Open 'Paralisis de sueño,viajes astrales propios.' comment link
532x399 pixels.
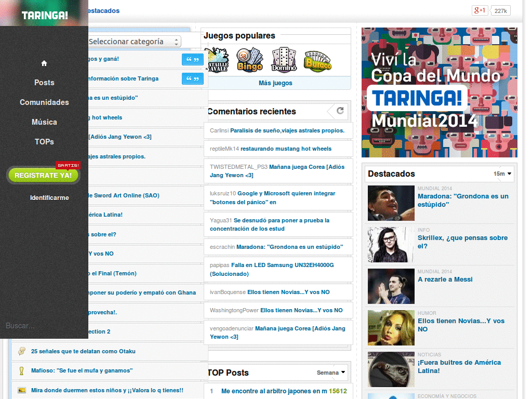(287, 130)
